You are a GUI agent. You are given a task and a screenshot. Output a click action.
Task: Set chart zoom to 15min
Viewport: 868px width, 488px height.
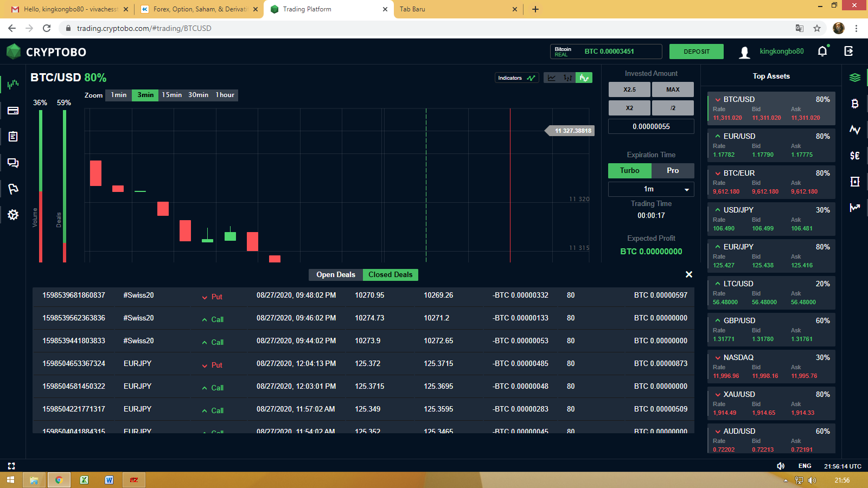click(172, 95)
